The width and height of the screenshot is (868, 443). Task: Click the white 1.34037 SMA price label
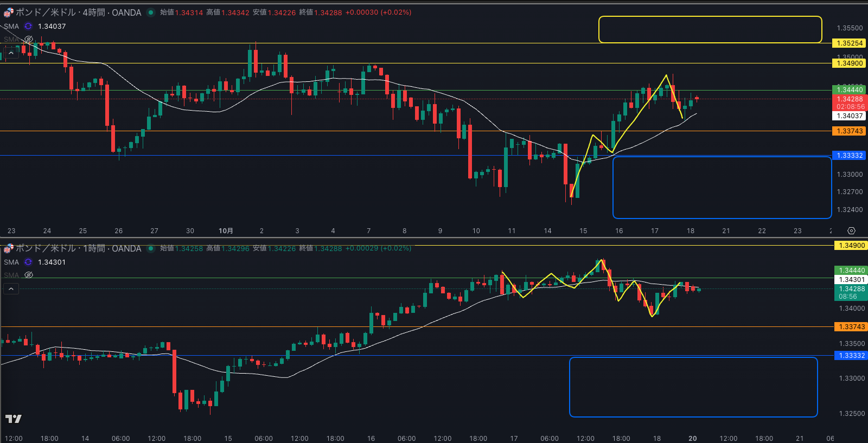850,116
